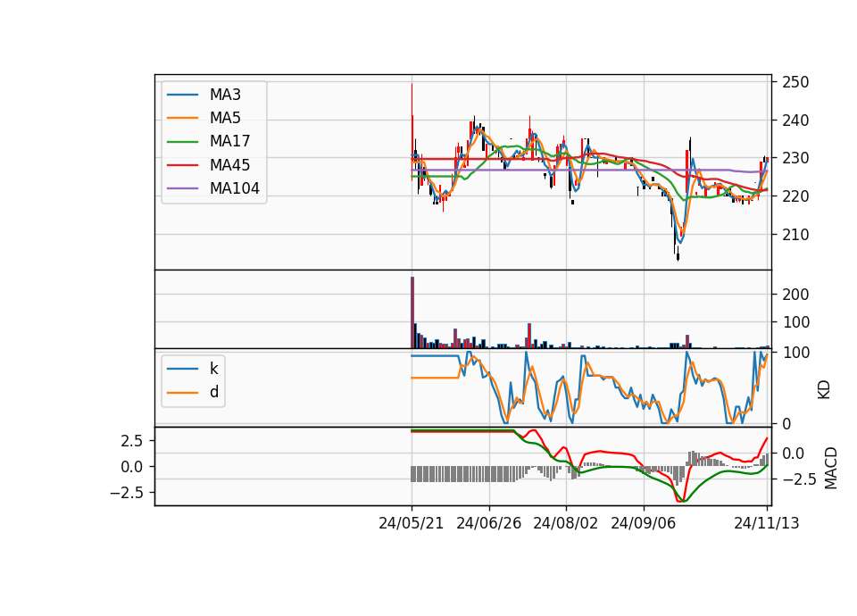Viewport: 857px width, 616px height.
Task: Click the MA104 legend label
Action: point(235,188)
